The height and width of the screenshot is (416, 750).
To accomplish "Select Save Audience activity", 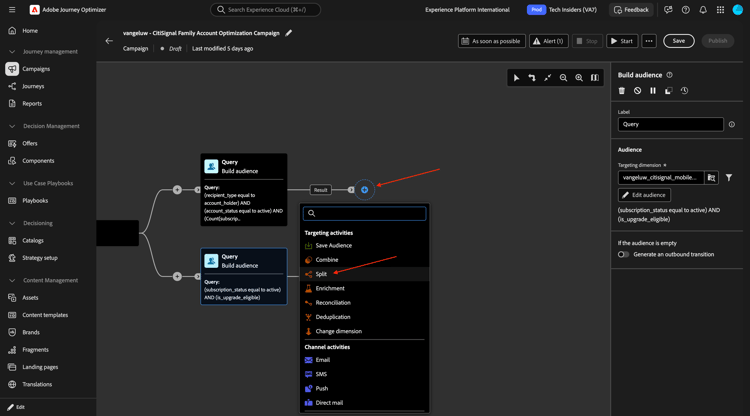I will click(364, 245).
